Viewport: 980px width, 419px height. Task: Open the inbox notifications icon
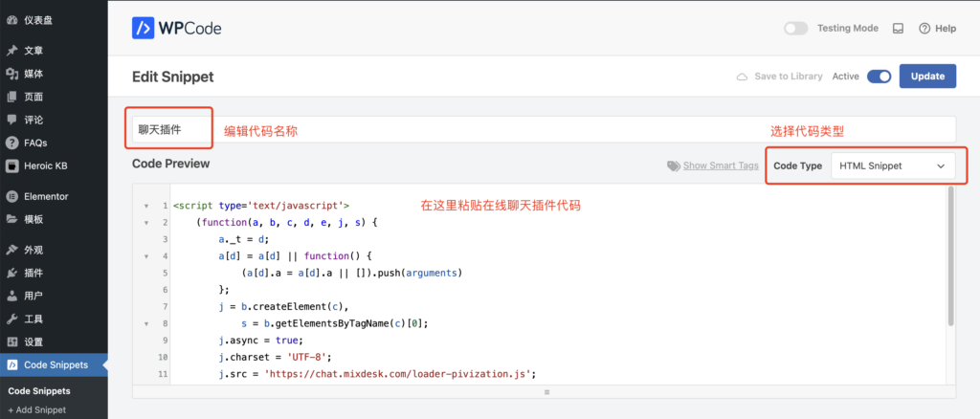(x=898, y=28)
